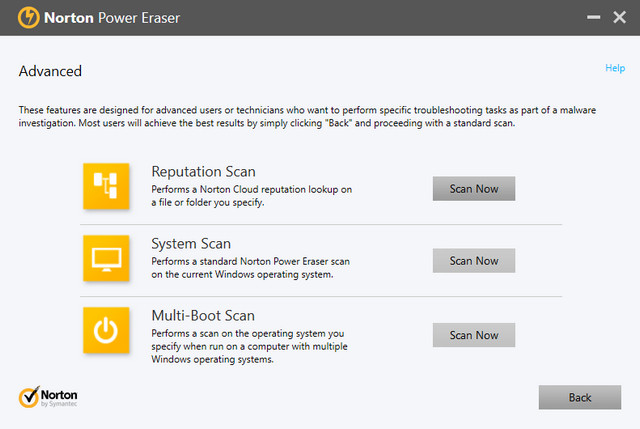Minimize the Norton Power Eraser window

pyautogui.click(x=593, y=17)
